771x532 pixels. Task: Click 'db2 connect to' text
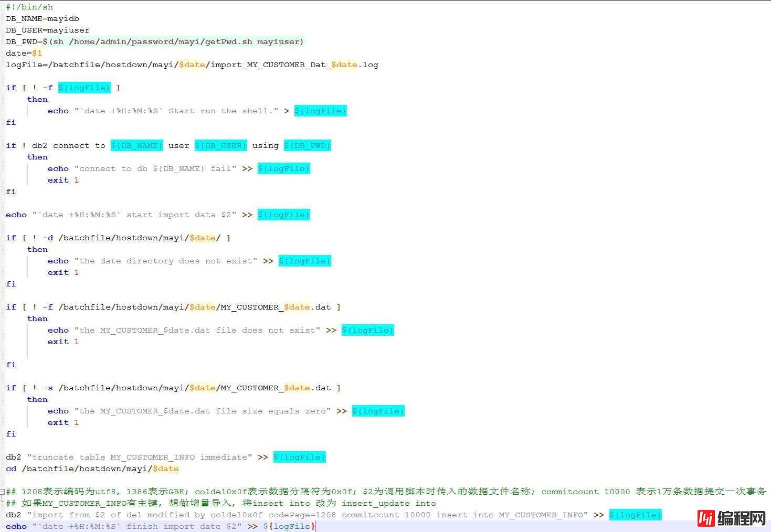point(69,145)
